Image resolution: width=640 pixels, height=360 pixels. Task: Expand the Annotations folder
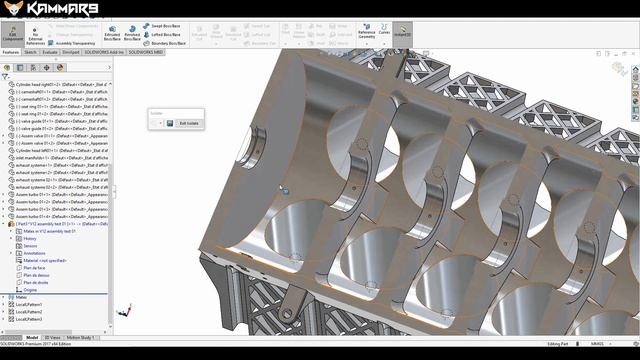coord(11,253)
